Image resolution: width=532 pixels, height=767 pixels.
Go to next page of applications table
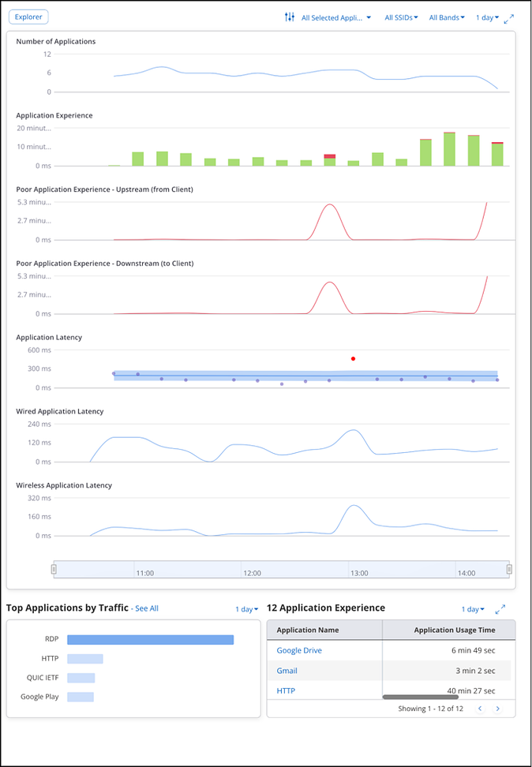498,709
